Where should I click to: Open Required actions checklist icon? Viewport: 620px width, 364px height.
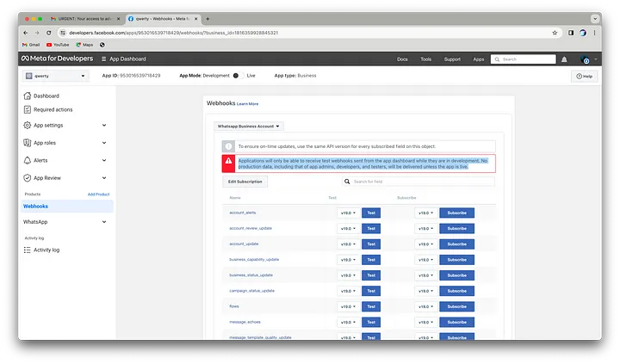[28, 109]
